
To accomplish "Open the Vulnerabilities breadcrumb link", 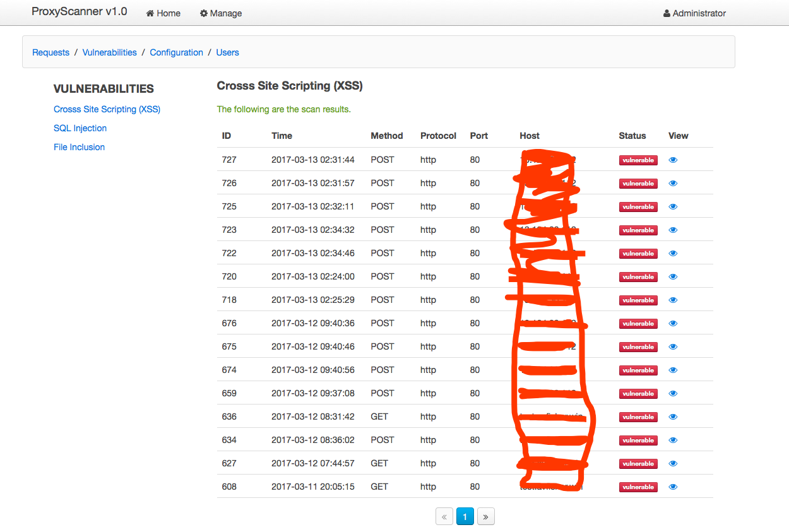I will [x=109, y=52].
